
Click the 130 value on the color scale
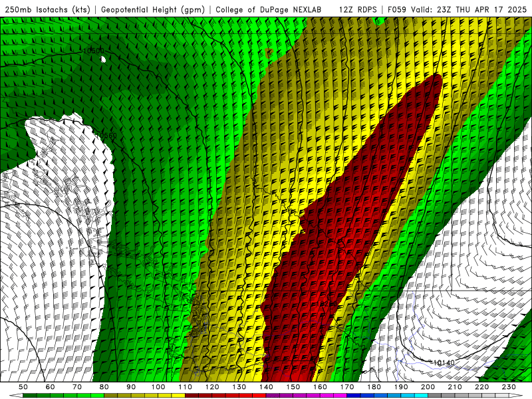239,387
